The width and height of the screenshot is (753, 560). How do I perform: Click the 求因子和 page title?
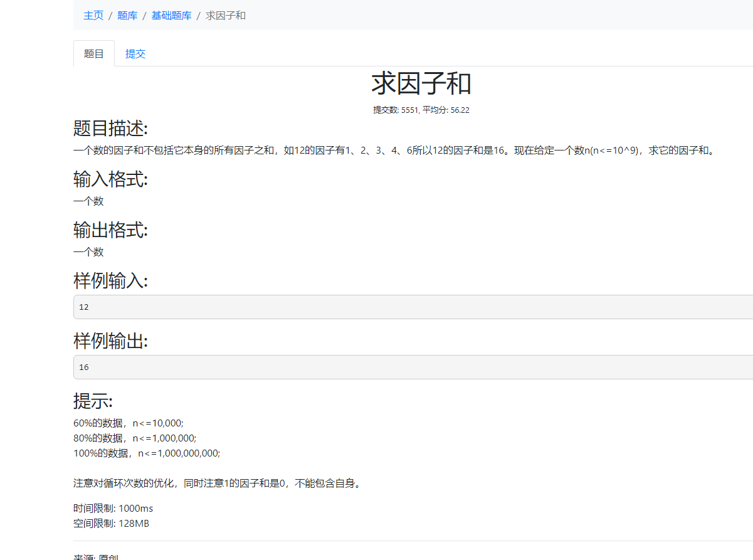(x=421, y=83)
